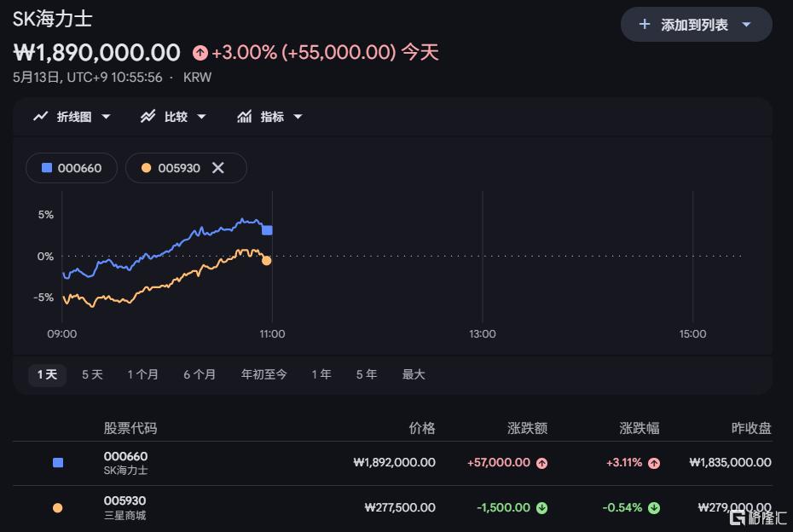Viewport: 793px width, 532px height.
Task: Click the 11:00 time axis label
Action: 272,333
